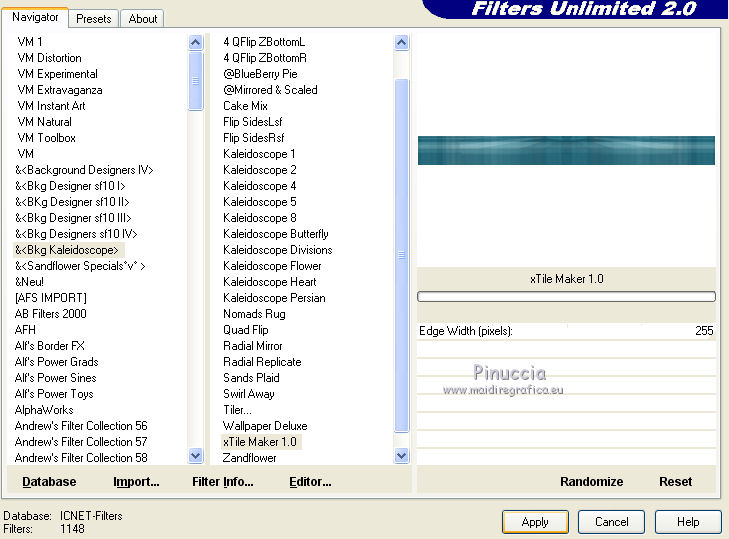This screenshot has width=729, height=539.
Task: Select the VM 1 category
Action: pyautogui.click(x=30, y=42)
